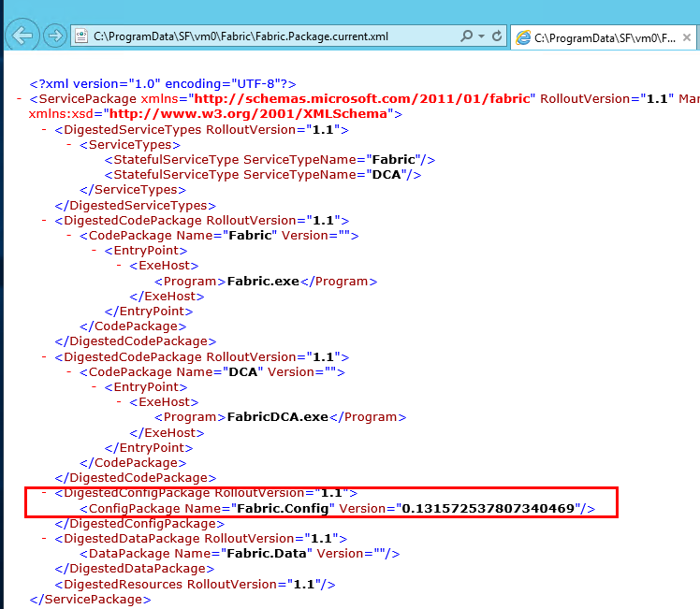This screenshot has height=609, width=700.
Task: Click the closing /ServicePackage tag
Action: point(90,600)
